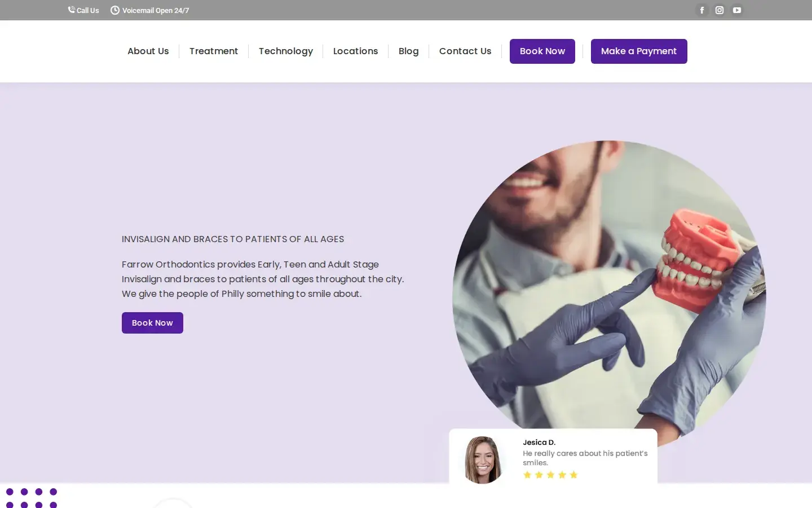Click the Book Now button under the hero text
Image resolution: width=812 pixels, height=508 pixels.
click(x=152, y=323)
